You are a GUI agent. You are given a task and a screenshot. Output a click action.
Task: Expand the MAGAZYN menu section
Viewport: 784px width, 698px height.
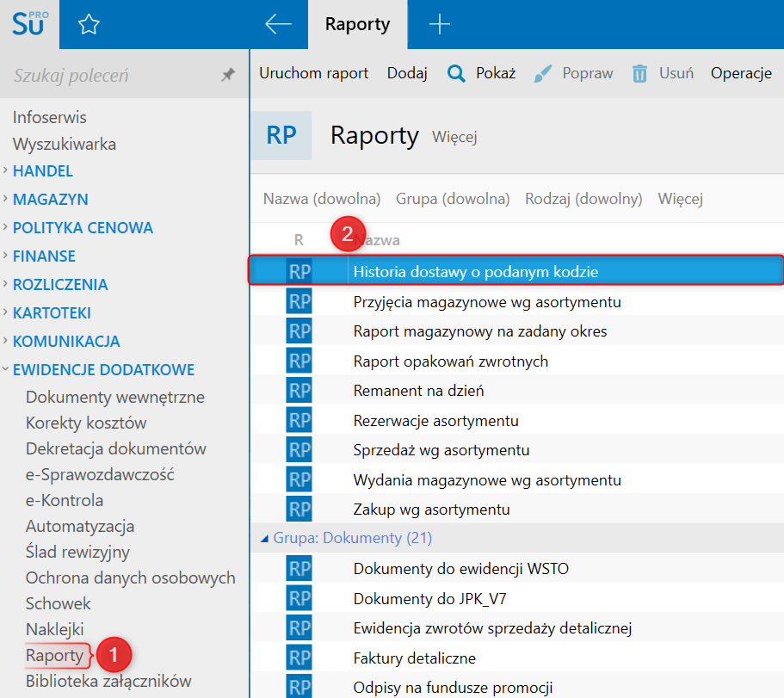pyautogui.click(x=50, y=200)
